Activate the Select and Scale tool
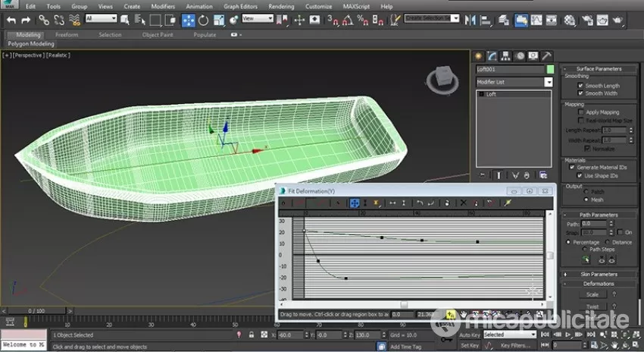Screen dimensions: 644x352 (219, 20)
